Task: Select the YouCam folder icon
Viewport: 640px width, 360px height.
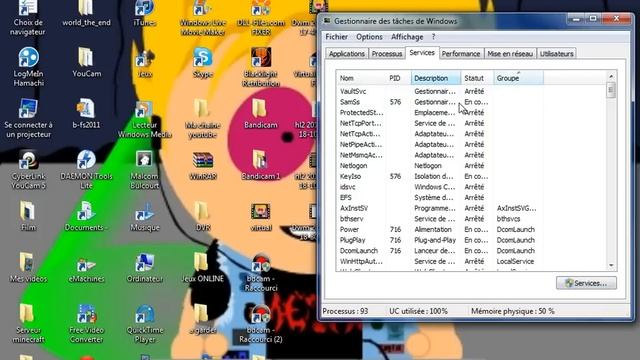Action: 86,62
